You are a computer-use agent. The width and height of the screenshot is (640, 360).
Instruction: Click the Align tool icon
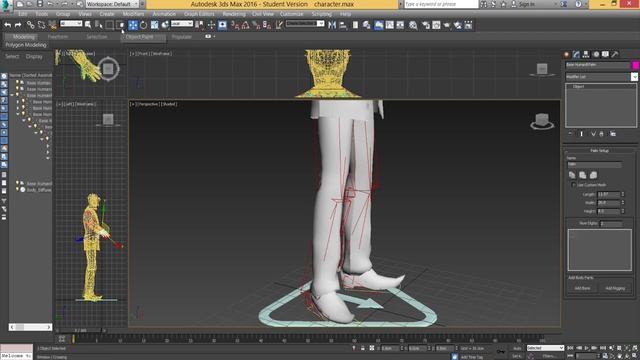coord(343,25)
